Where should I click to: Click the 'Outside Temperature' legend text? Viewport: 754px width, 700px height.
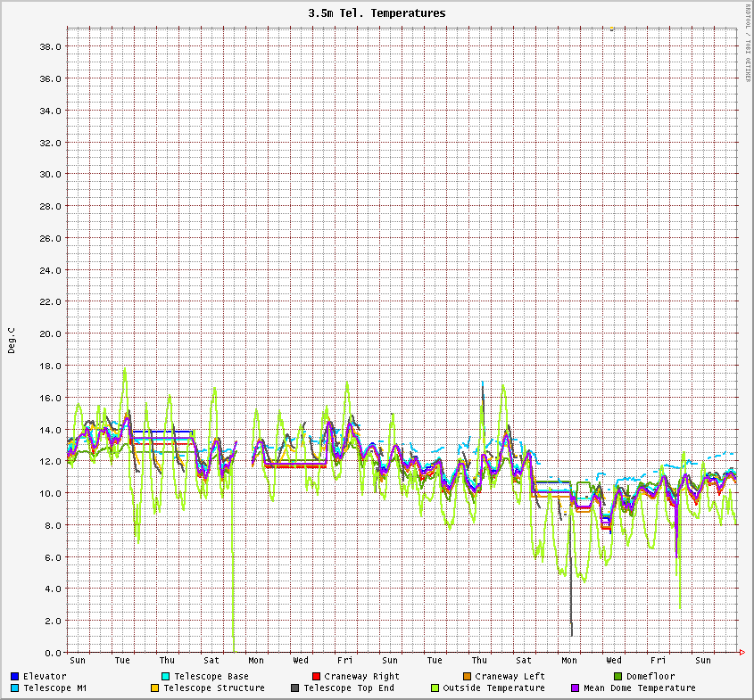[x=494, y=688]
